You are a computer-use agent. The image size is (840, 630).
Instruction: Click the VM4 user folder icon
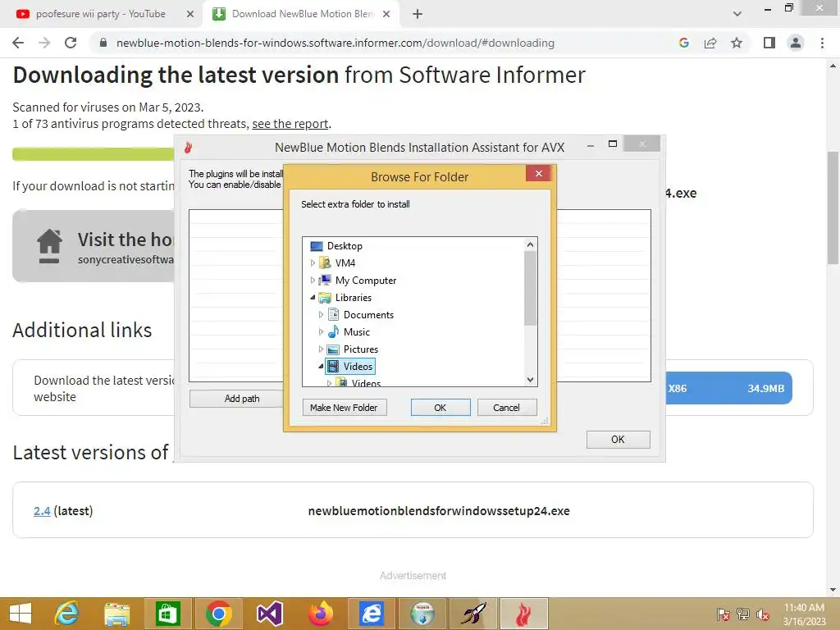[x=325, y=263]
